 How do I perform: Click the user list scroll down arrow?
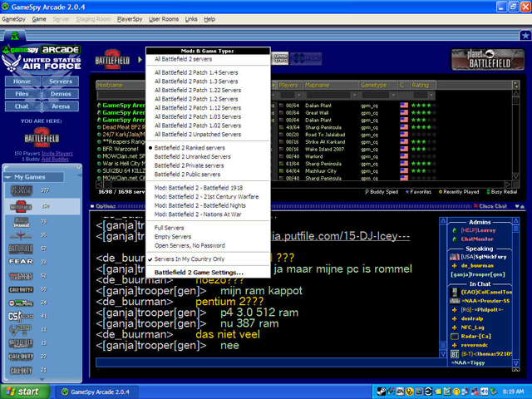pyautogui.click(x=515, y=362)
